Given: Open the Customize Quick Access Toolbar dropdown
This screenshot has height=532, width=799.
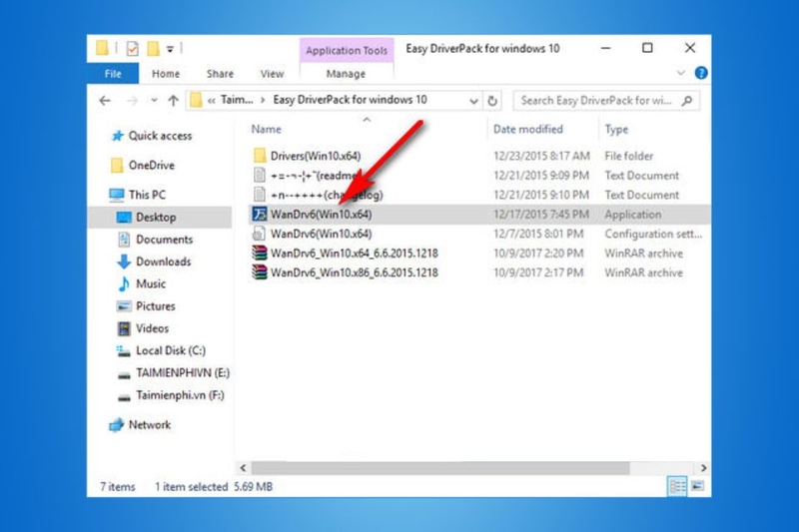Looking at the screenshot, I should tap(170, 49).
